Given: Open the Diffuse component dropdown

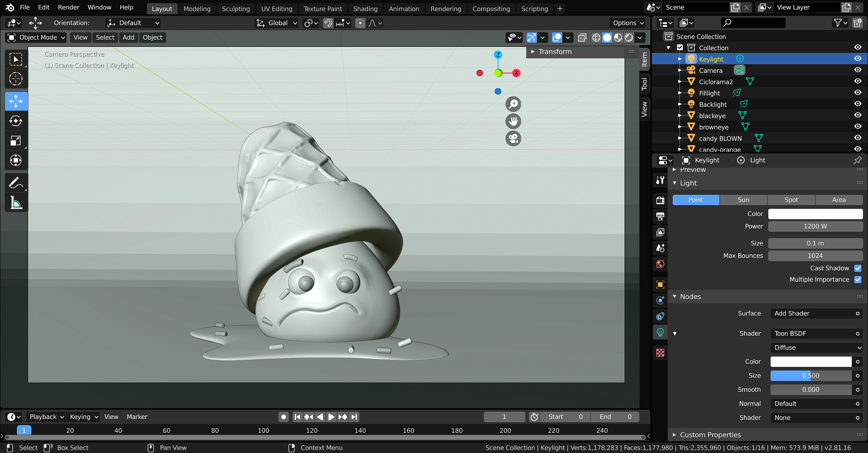Looking at the screenshot, I should pos(816,347).
